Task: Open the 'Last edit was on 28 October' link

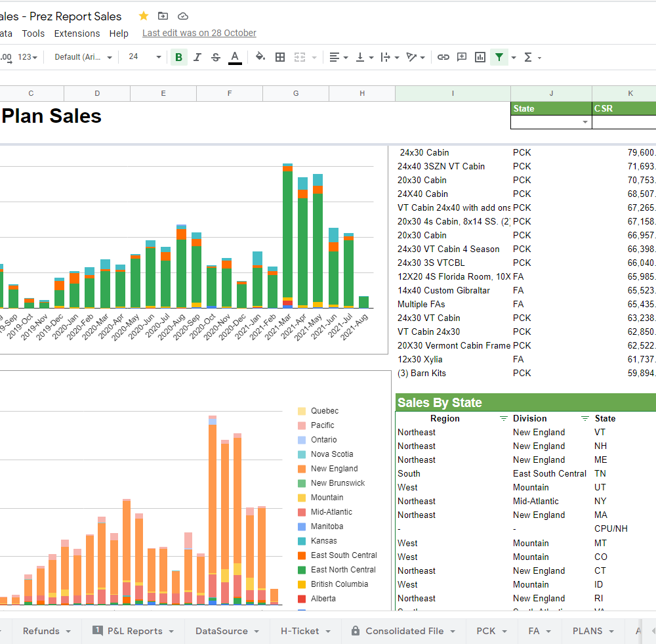Action: tap(199, 33)
